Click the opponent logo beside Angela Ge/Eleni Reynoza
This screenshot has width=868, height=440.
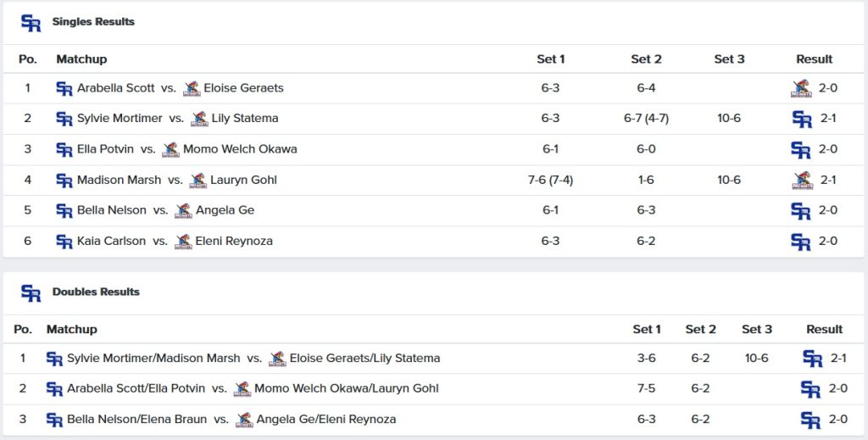click(x=244, y=420)
